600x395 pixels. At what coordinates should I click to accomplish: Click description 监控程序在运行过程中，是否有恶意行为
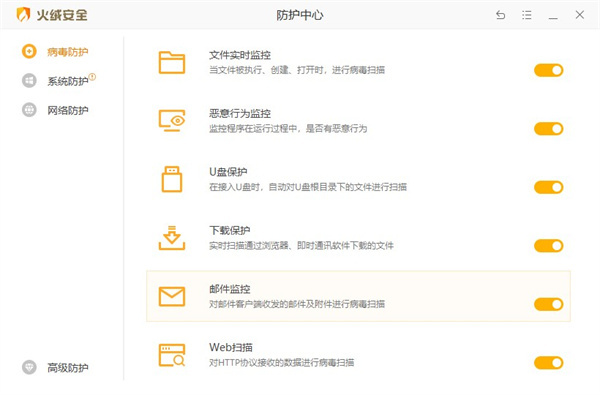point(288,129)
